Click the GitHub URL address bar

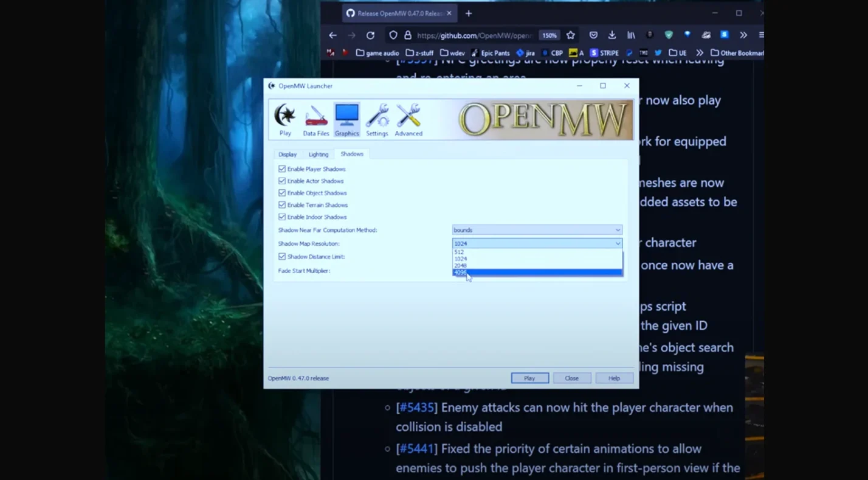point(474,35)
